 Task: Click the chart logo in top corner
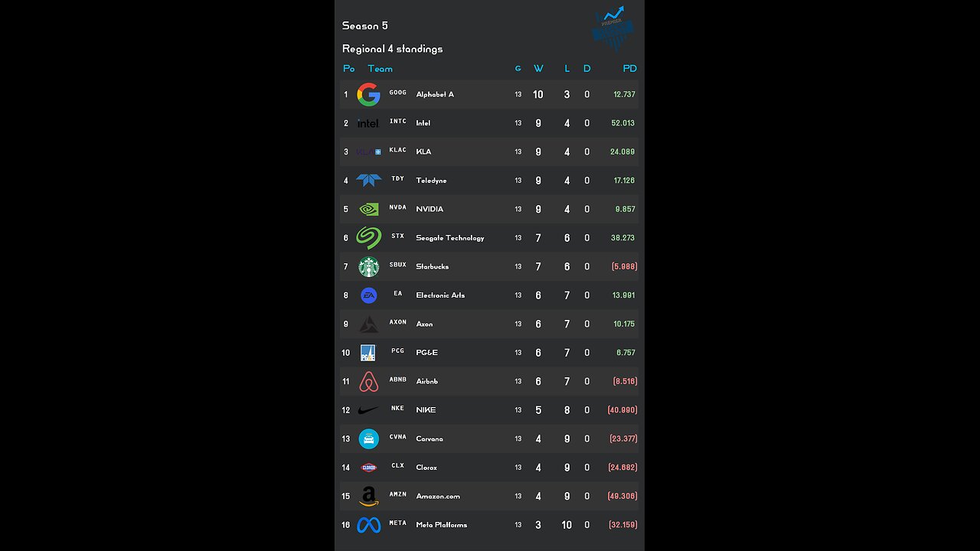(613, 28)
